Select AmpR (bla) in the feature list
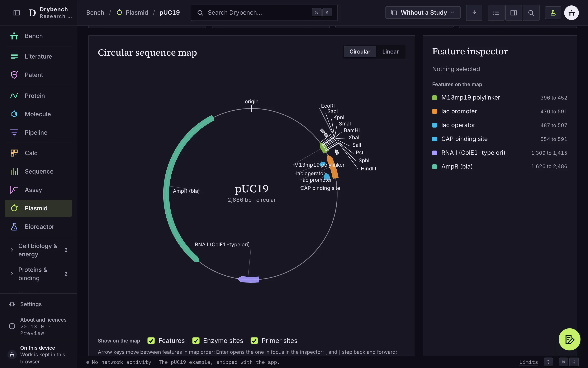The image size is (588, 368). pyautogui.click(x=499, y=166)
